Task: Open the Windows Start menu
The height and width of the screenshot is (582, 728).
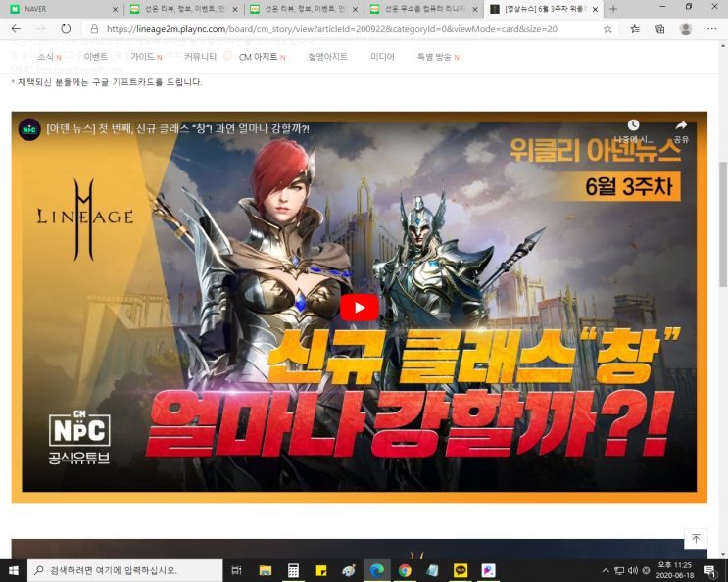Action: [x=14, y=570]
